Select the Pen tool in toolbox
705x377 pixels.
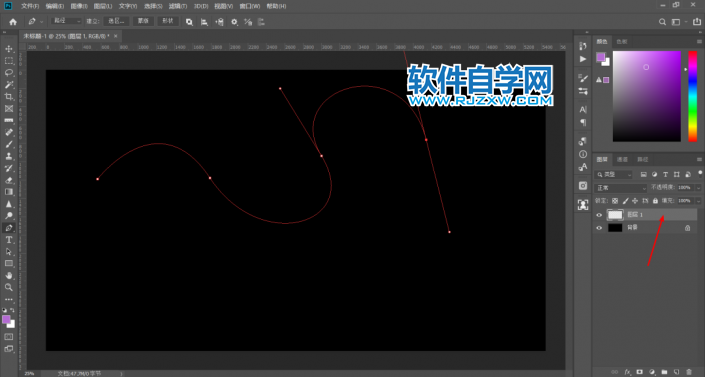click(9, 228)
